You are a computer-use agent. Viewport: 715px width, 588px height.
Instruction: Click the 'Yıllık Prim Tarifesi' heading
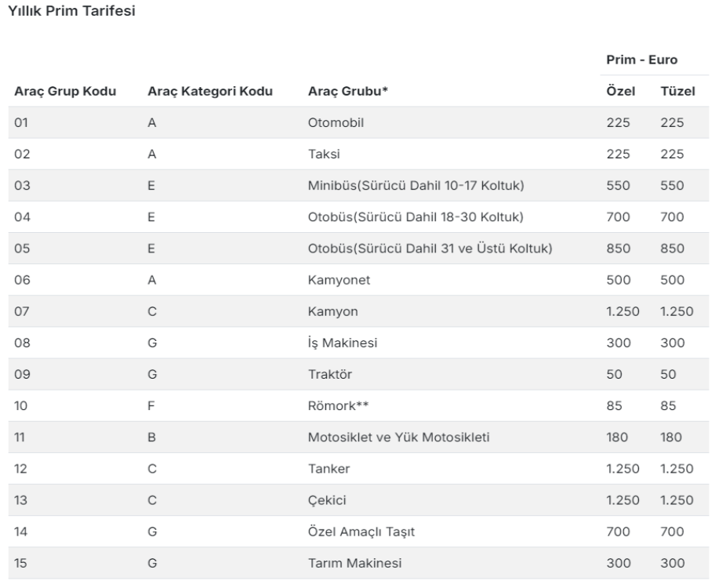pyautogui.click(x=71, y=14)
